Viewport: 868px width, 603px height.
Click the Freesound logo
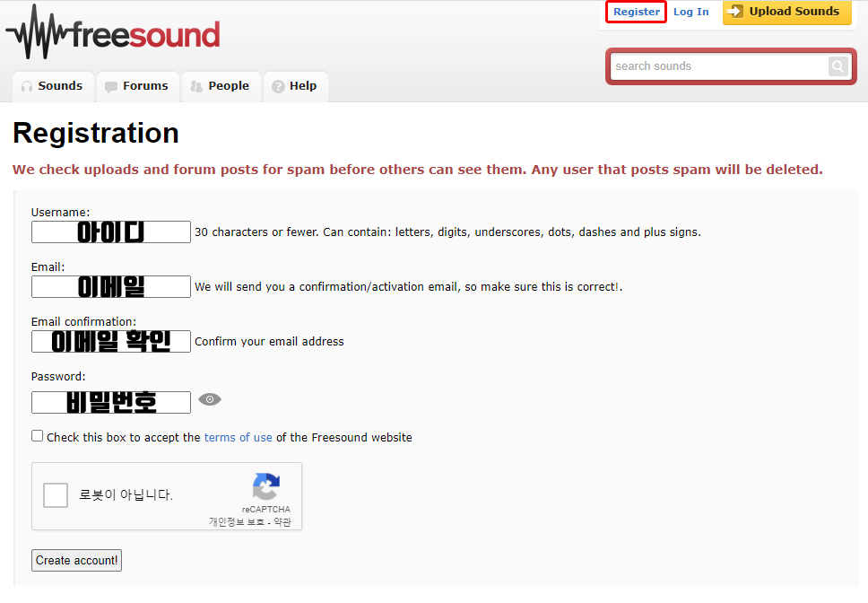pyautogui.click(x=113, y=32)
